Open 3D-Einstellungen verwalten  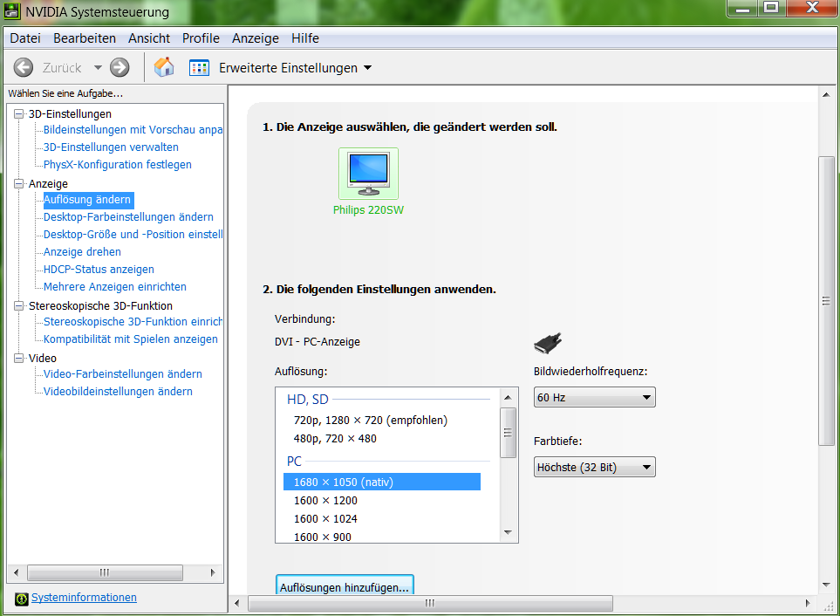coord(111,147)
